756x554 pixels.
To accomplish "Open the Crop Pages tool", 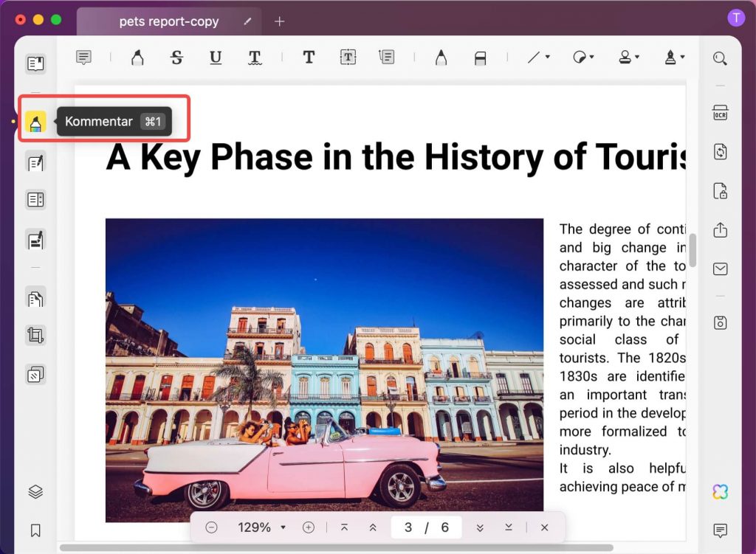I will coord(35,335).
